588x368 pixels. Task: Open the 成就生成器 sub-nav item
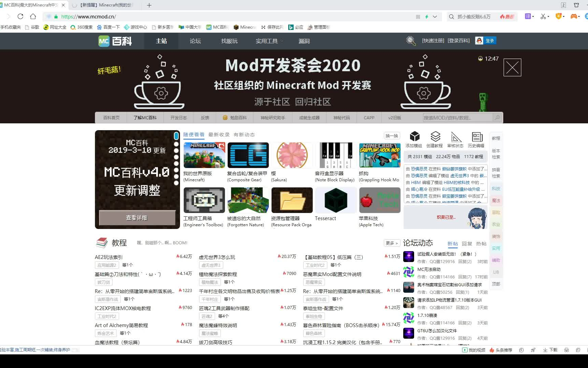coord(309,118)
